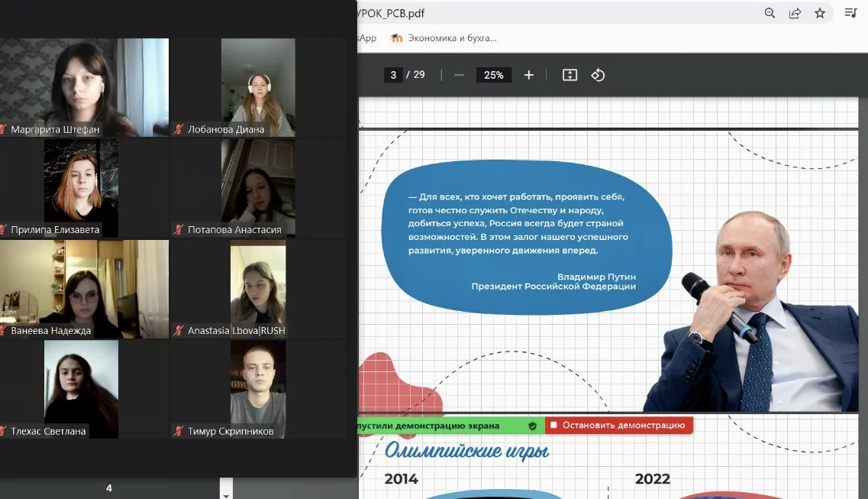
Task: Open the browser search magnifier icon
Action: click(x=770, y=13)
